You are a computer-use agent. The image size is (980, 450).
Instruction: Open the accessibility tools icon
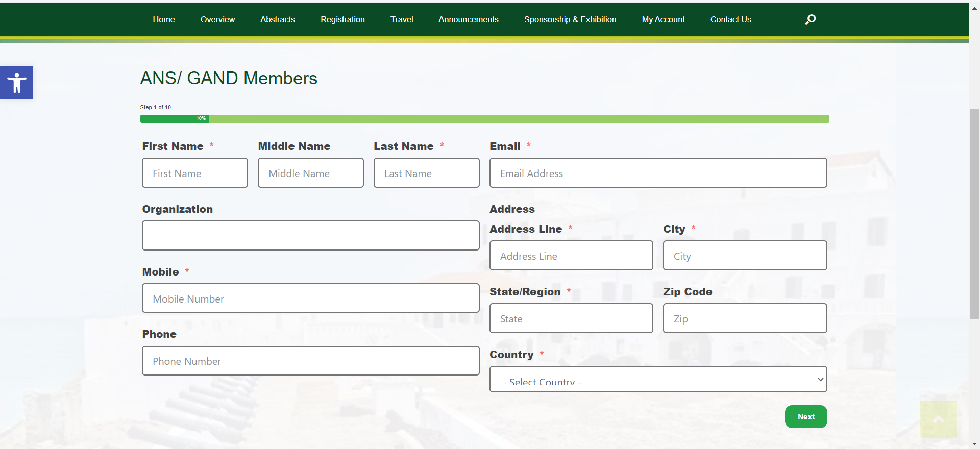pos(16,83)
